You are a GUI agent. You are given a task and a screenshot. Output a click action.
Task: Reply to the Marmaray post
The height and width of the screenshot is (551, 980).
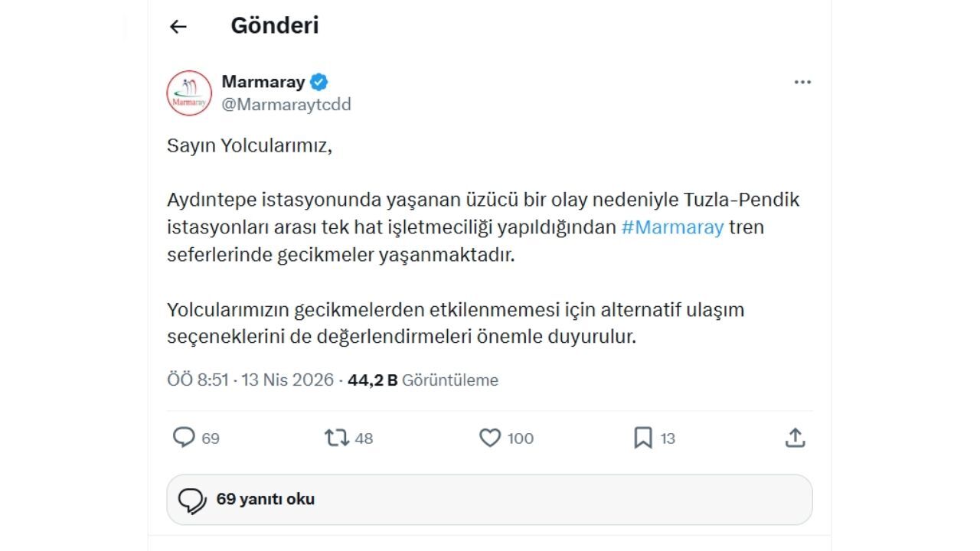184,438
